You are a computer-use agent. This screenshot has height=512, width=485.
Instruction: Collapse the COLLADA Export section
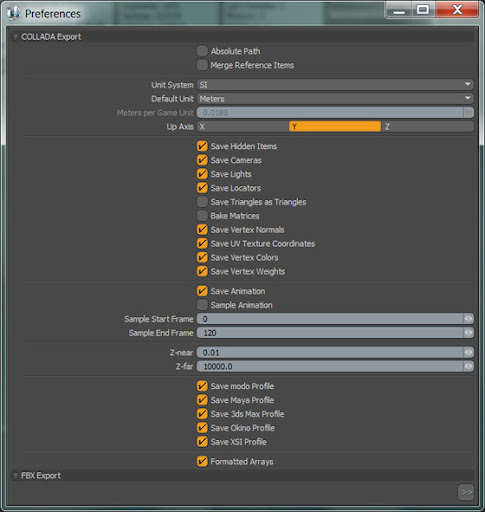pos(15,37)
